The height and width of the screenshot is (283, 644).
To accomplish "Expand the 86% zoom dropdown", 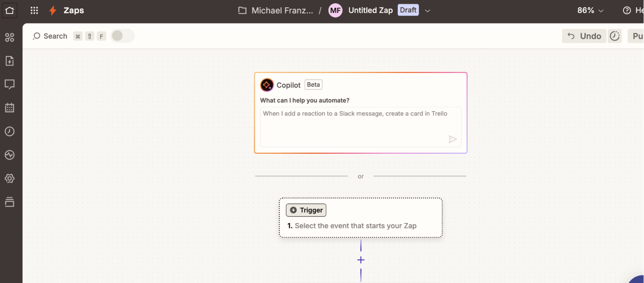I will 590,11.
